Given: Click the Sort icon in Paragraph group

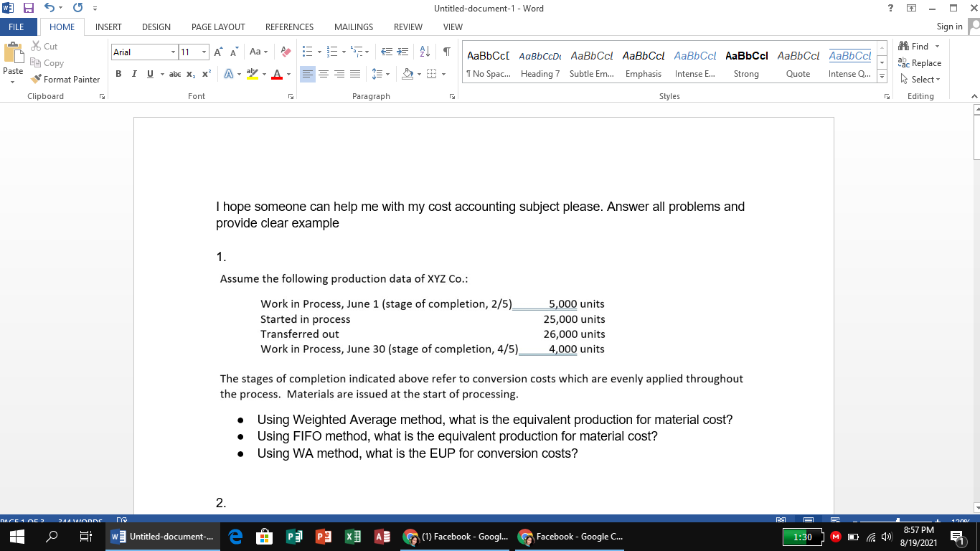Looking at the screenshot, I should tap(423, 51).
